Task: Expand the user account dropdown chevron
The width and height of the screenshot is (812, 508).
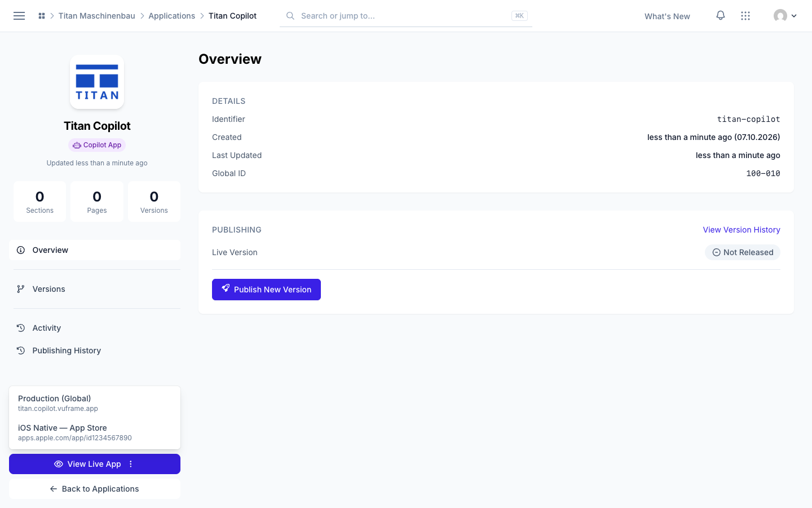Action: [794, 16]
